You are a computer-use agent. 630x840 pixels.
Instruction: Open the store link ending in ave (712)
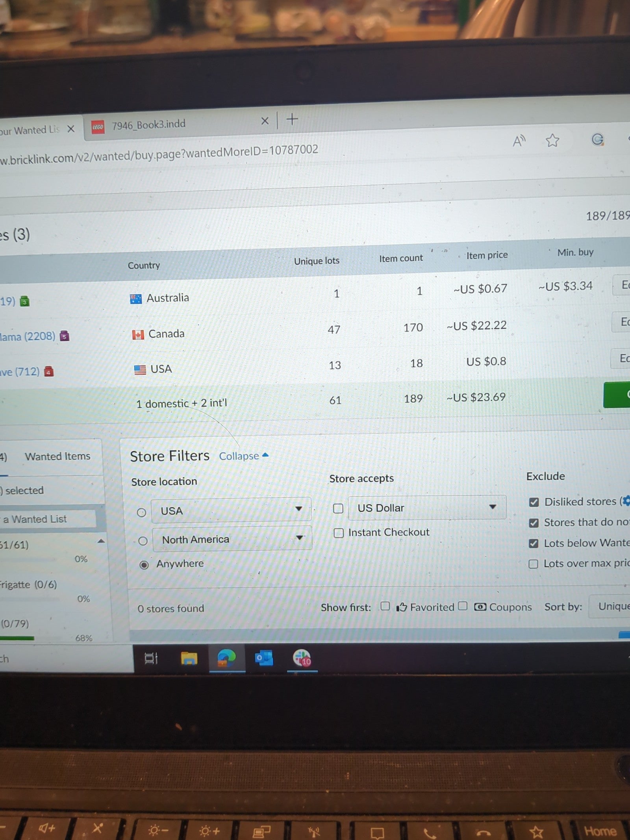(20, 372)
